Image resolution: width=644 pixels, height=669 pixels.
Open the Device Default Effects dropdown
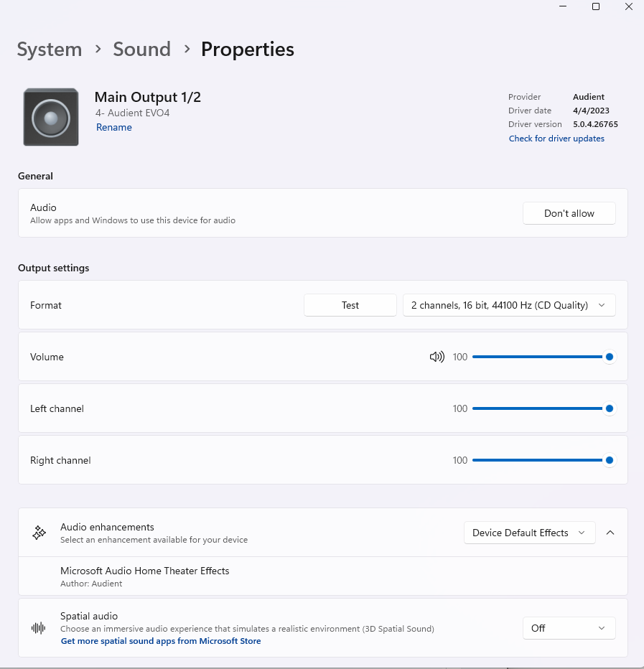[x=529, y=533]
